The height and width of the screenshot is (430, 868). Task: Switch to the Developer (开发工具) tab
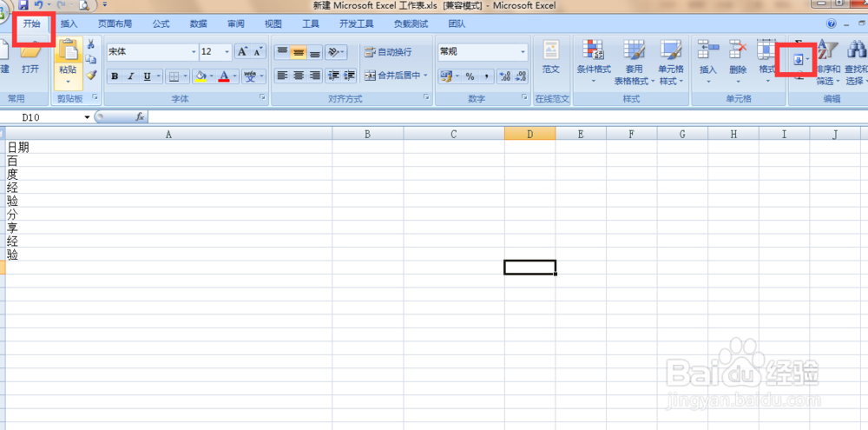(x=357, y=23)
